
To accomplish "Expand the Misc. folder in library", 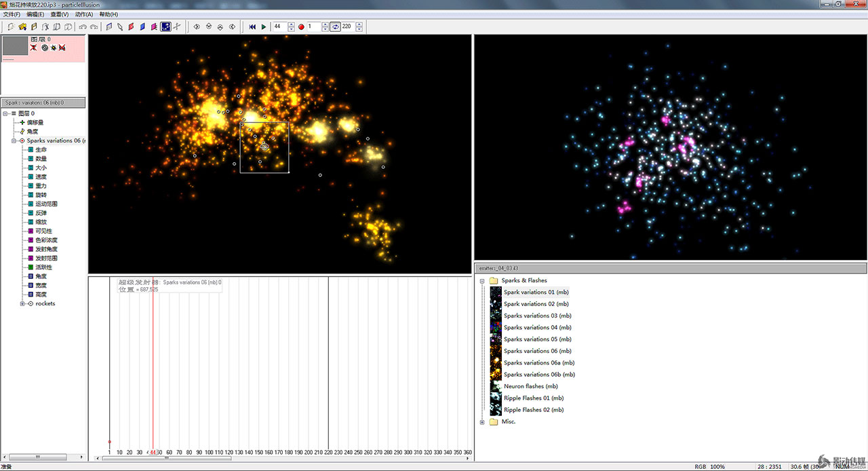I will [482, 422].
